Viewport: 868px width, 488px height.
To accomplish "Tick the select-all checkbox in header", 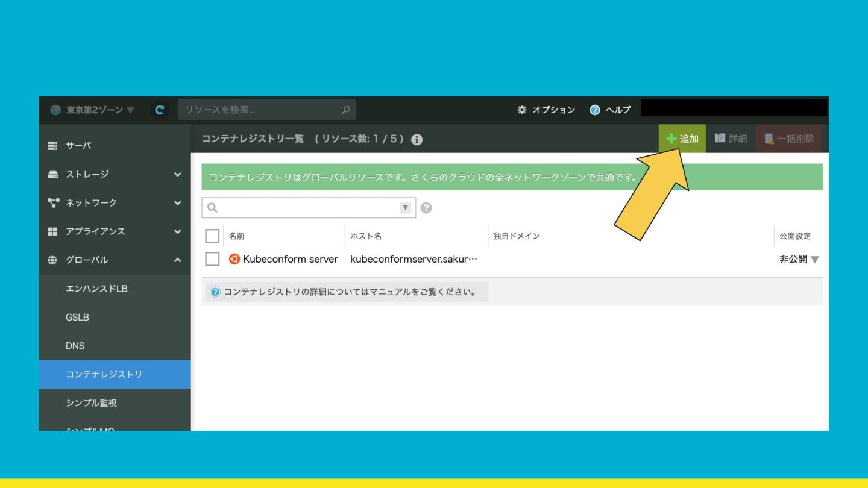I will coord(212,236).
